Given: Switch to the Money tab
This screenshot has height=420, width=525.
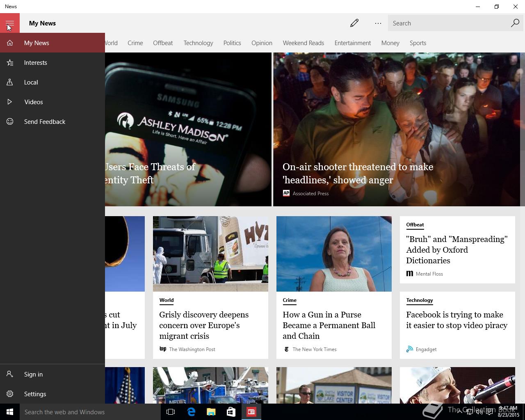Looking at the screenshot, I should (x=390, y=43).
